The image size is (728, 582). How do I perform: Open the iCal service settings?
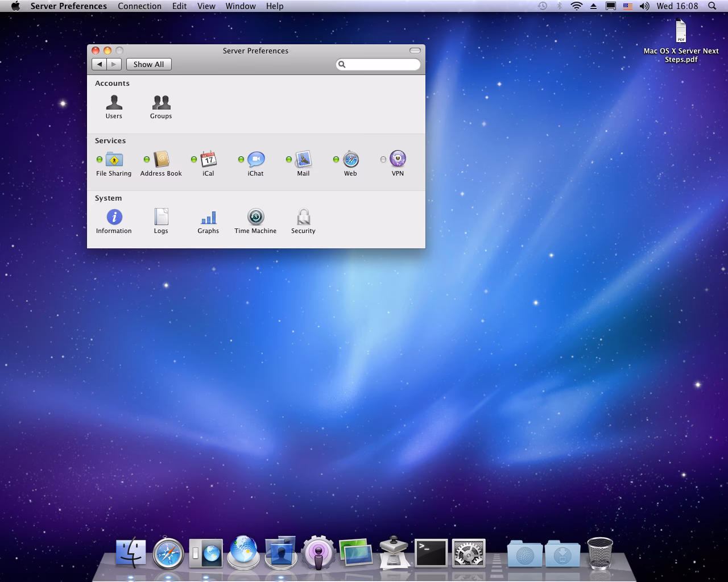click(208, 161)
